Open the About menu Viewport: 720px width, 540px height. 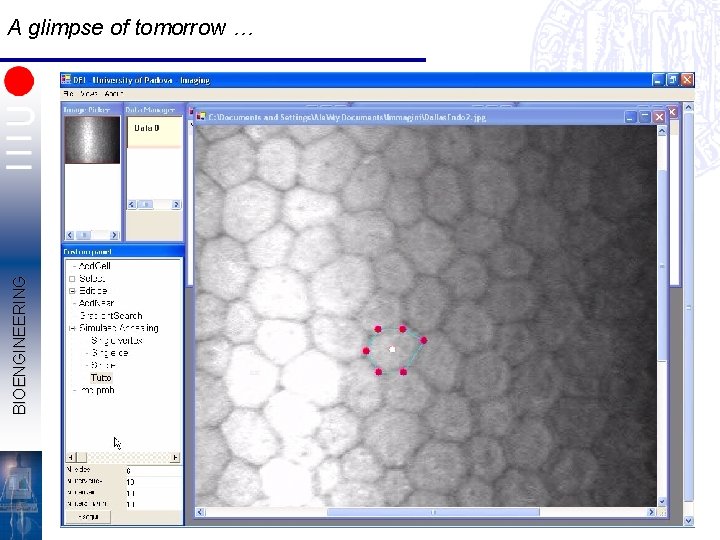tap(113, 94)
